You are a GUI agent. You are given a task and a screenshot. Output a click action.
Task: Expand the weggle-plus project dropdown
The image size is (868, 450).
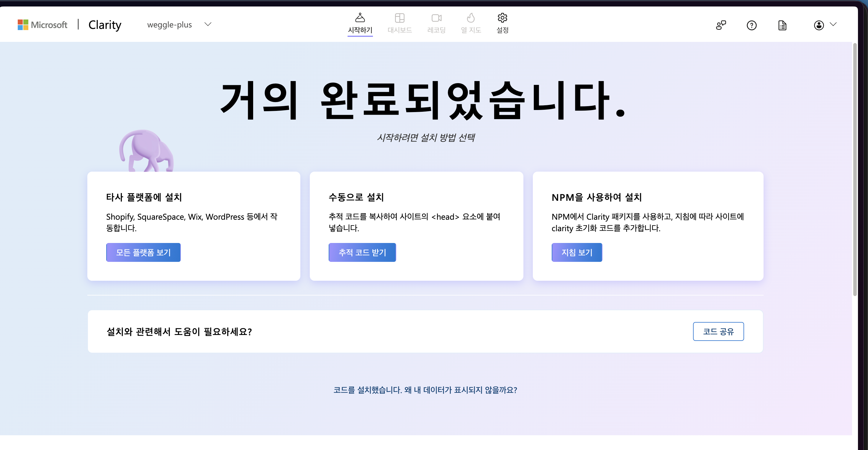tap(208, 24)
